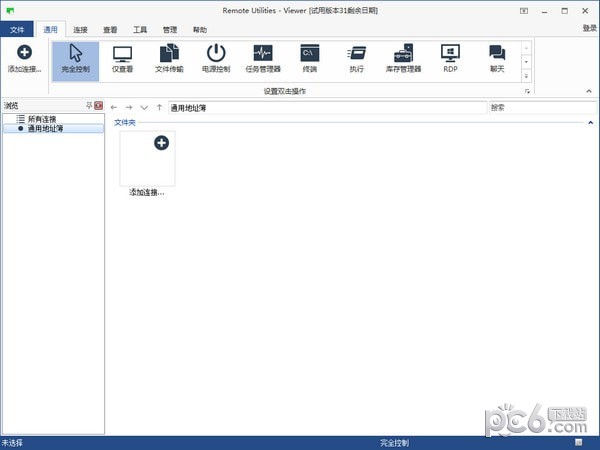Click the ribbon 添加连接 plus icon
600x450 pixels.
24,58
